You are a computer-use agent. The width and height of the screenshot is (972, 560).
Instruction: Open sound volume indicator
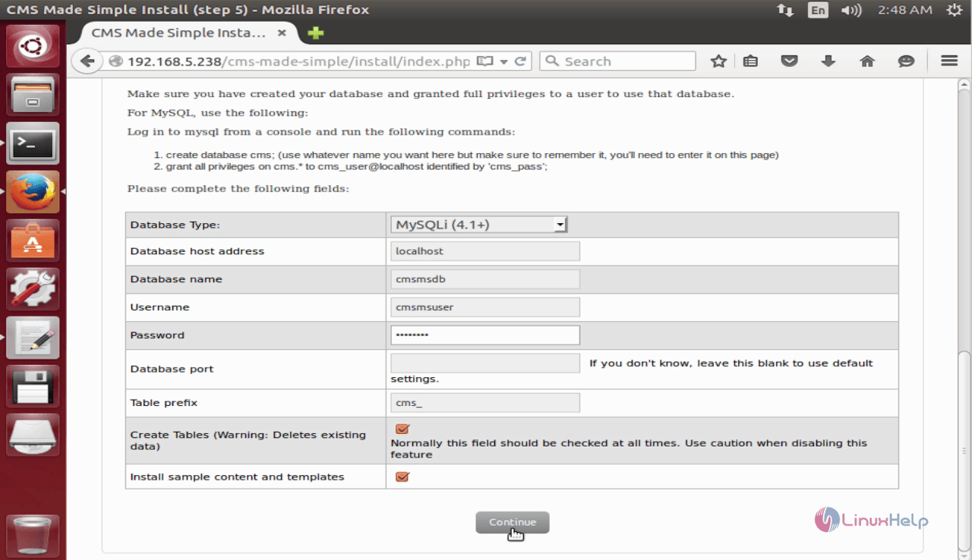click(x=851, y=10)
